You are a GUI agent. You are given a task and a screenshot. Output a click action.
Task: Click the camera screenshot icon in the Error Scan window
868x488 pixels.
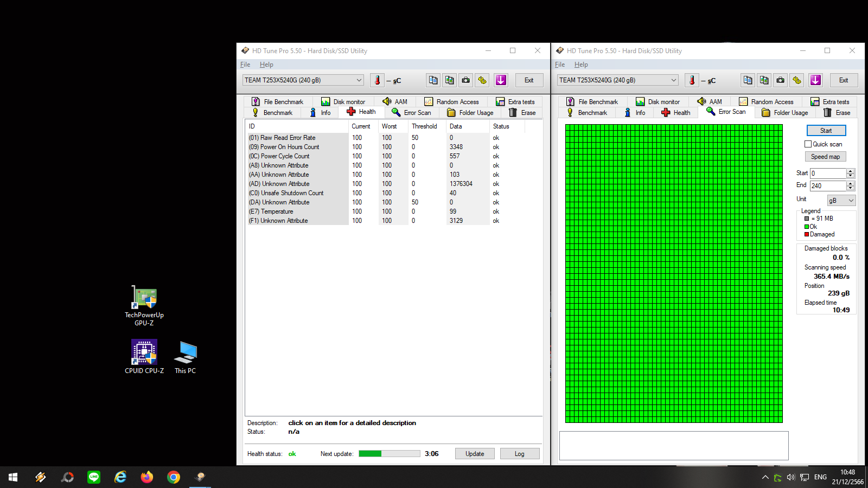[x=780, y=80]
